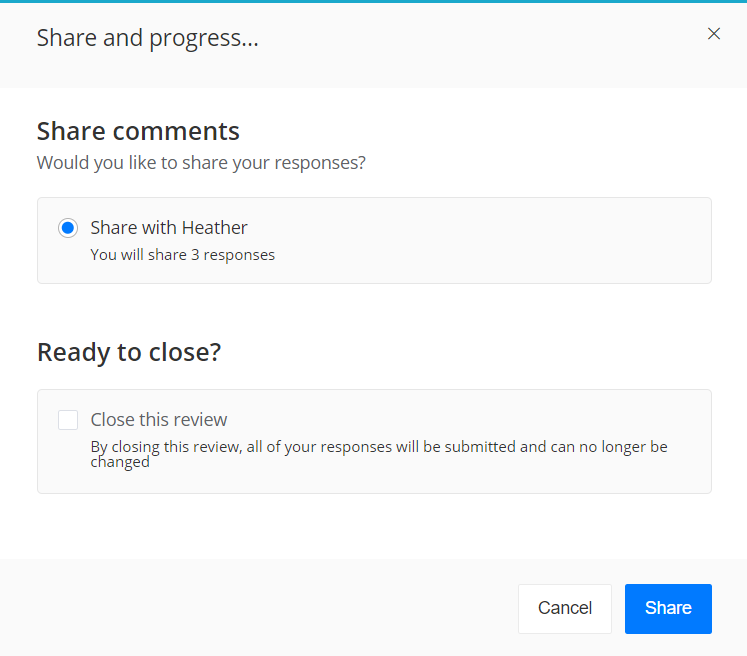Click 'You will share 3 responses' text

(x=182, y=255)
